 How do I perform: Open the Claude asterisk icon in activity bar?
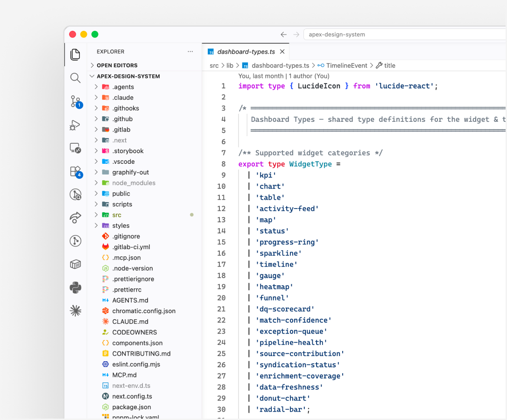75,311
